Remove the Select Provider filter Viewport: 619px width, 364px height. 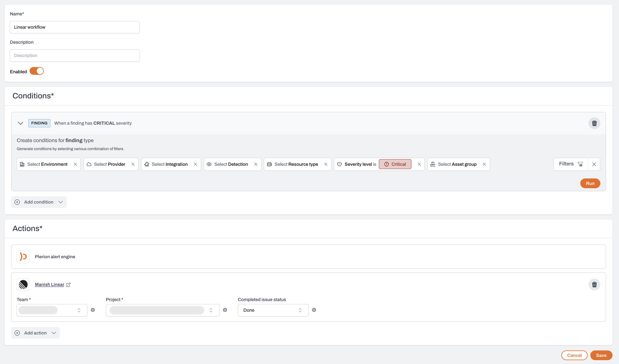[133, 164]
